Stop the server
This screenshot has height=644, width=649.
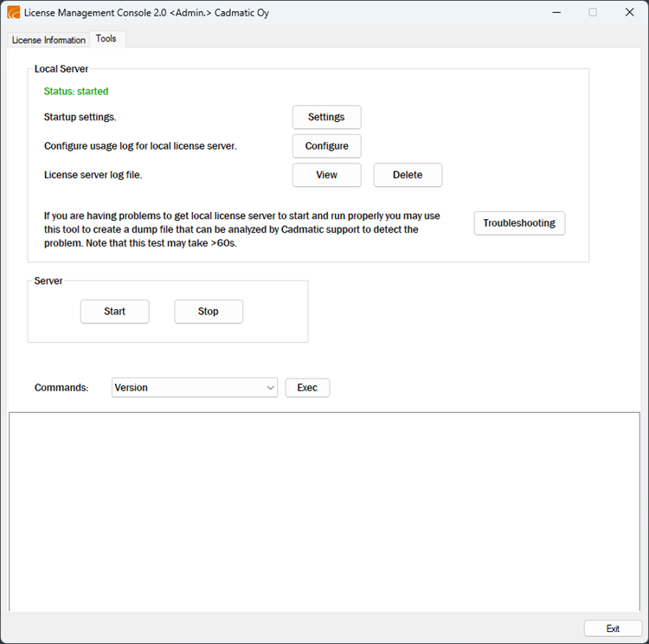[x=209, y=312]
